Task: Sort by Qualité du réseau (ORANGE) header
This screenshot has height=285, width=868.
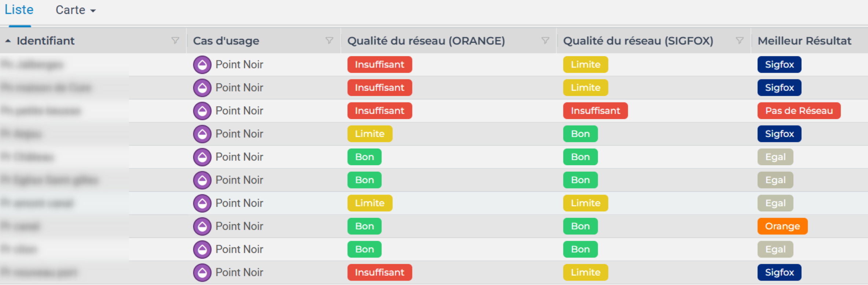Action: click(x=426, y=41)
